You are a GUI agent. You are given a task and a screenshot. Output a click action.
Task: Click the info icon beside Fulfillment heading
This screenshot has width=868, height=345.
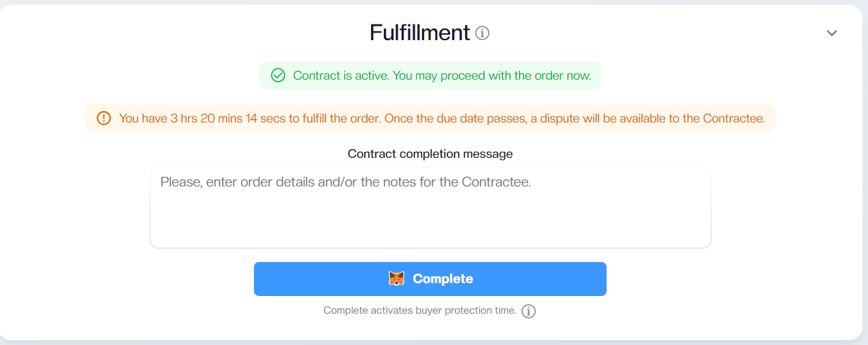[483, 33]
